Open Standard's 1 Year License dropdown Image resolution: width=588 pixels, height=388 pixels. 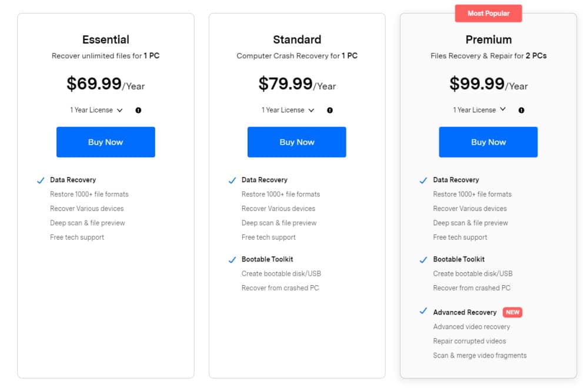288,110
